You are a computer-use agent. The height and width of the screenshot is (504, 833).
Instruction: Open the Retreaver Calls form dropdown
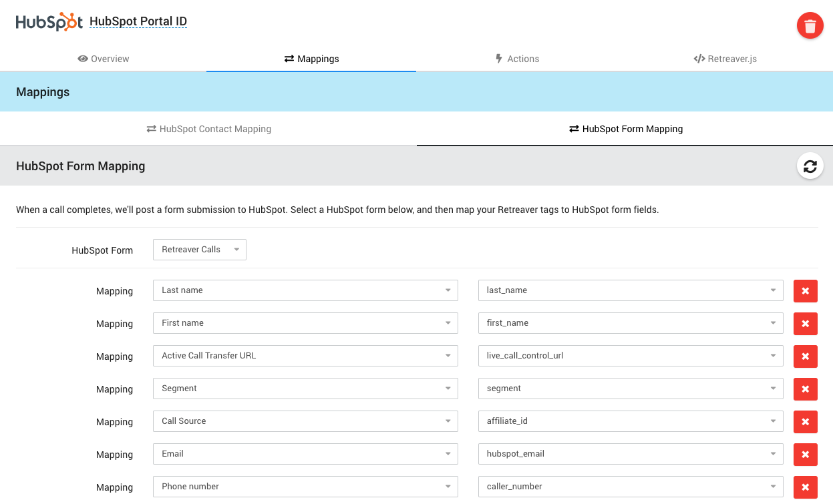point(199,250)
